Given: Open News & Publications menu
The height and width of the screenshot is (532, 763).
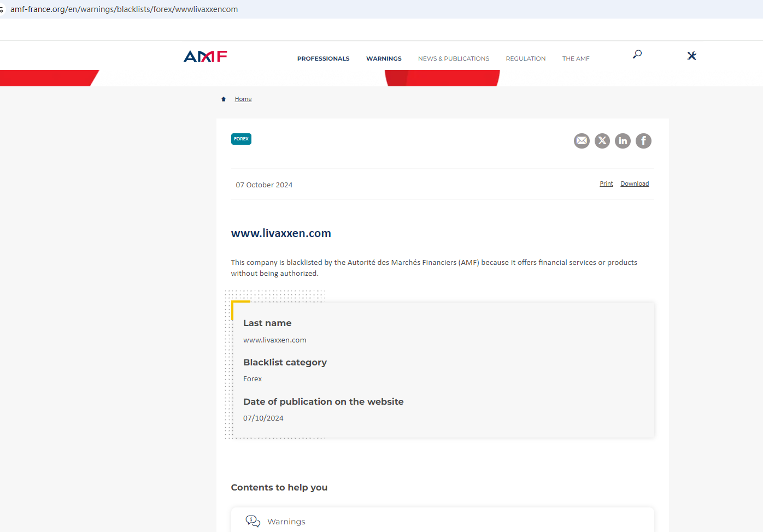Looking at the screenshot, I should tap(454, 58).
